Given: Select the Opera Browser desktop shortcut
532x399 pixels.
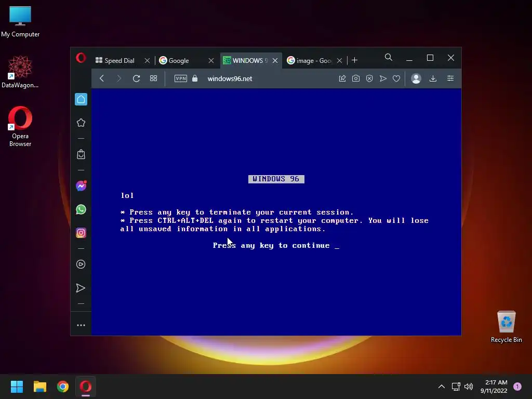Looking at the screenshot, I should coord(20,127).
